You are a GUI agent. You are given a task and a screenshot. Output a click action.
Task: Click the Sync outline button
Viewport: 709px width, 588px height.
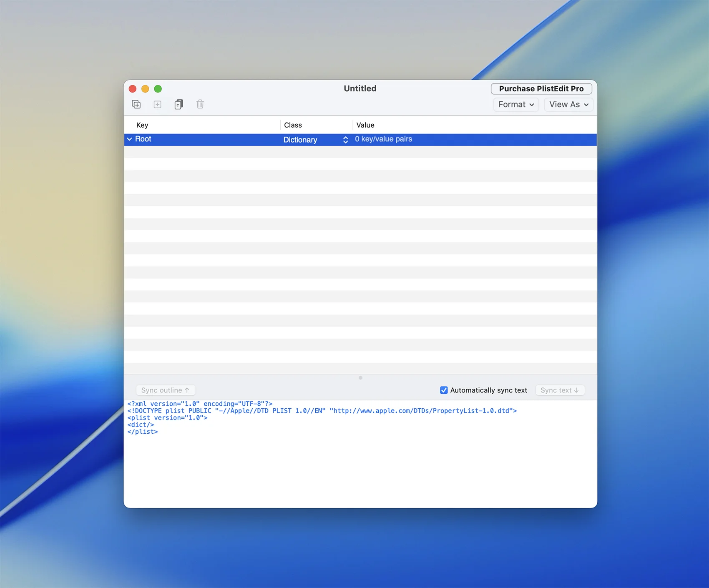166,390
